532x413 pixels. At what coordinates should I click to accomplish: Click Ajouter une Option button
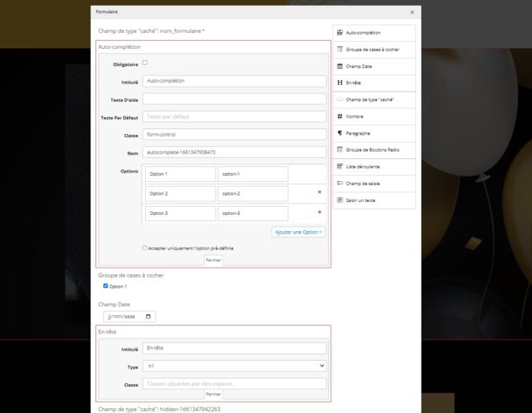click(x=299, y=233)
